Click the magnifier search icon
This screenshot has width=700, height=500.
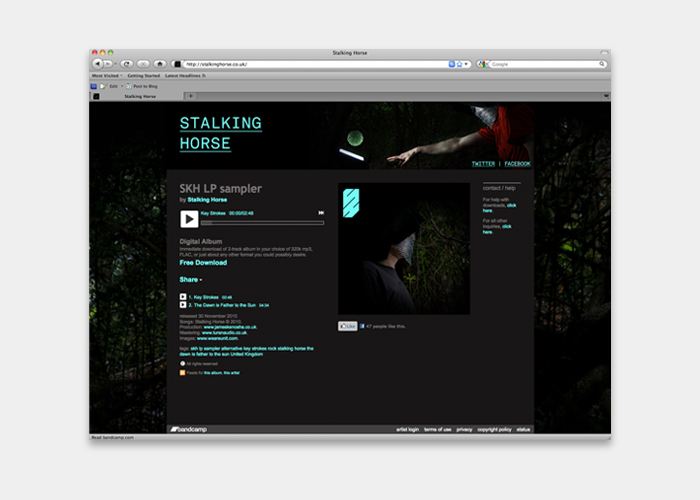coord(602,64)
